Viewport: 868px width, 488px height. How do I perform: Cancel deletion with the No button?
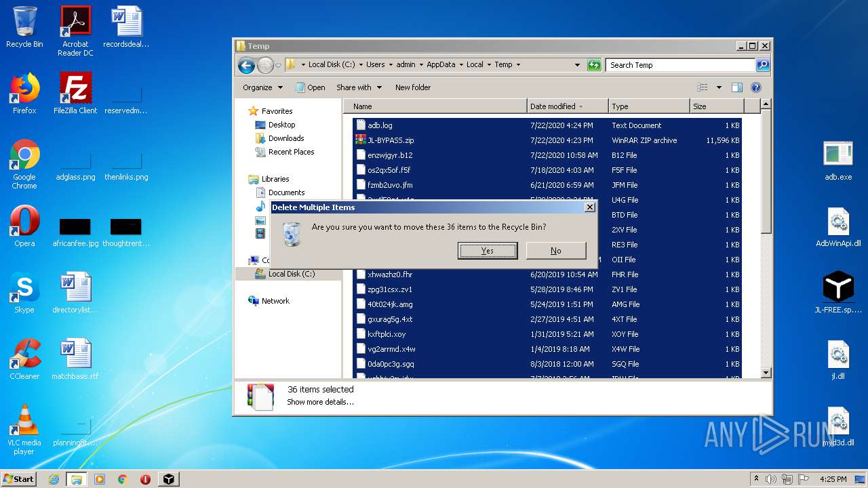click(x=556, y=251)
